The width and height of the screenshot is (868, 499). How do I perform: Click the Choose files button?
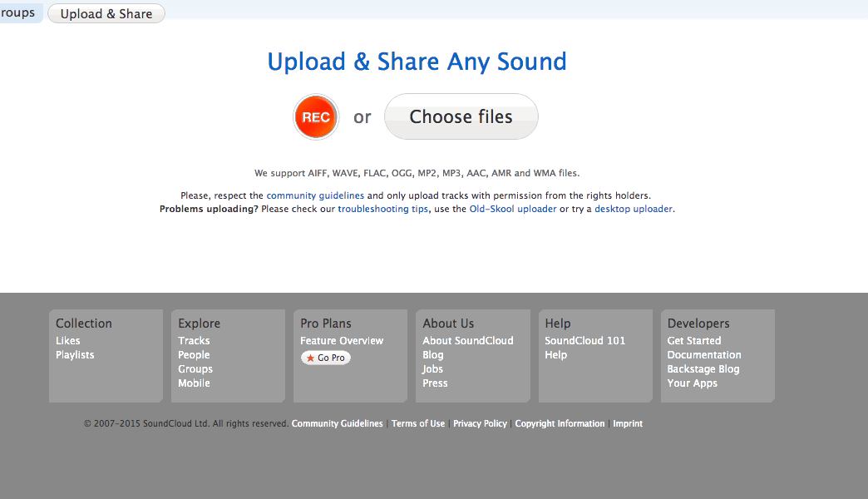(461, 116)
